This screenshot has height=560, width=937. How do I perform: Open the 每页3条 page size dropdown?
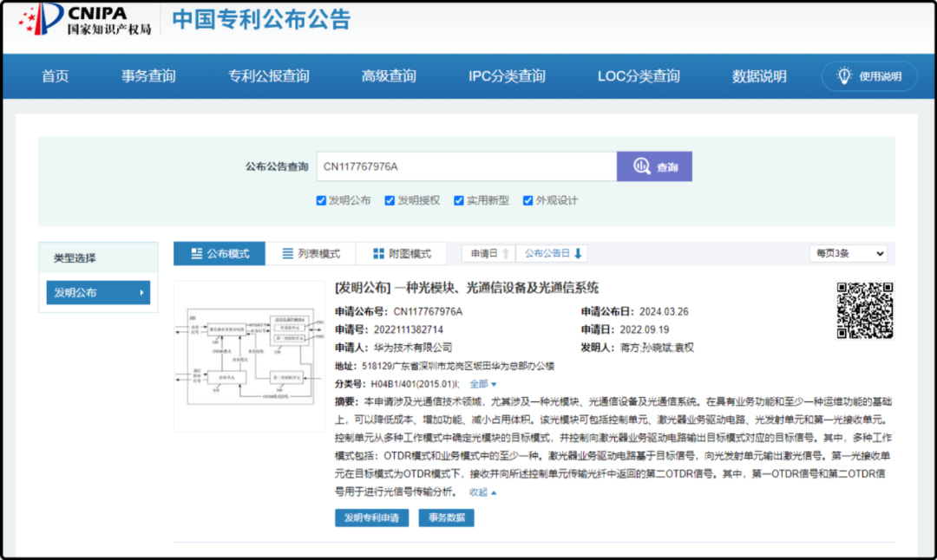[848, 254]
